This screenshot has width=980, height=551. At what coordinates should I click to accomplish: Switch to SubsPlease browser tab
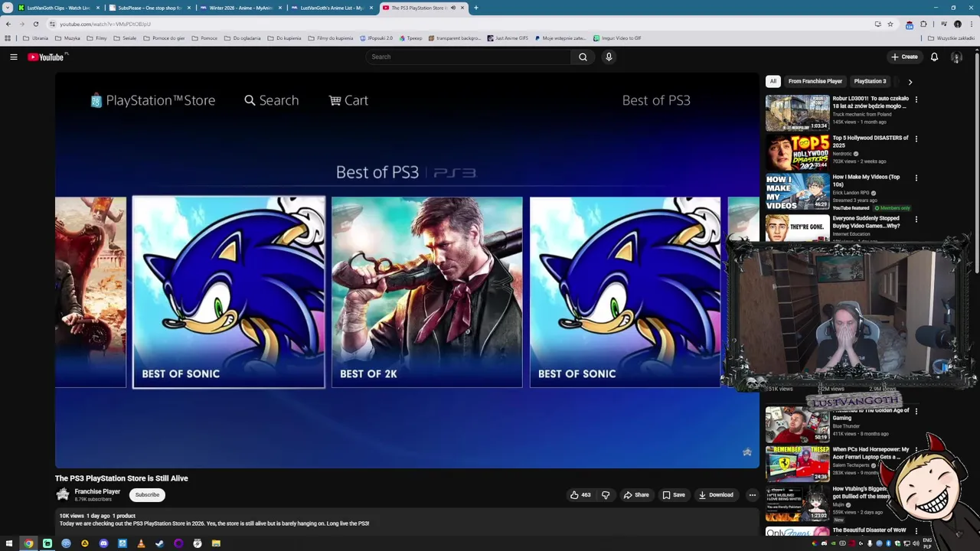coord(149,8)
